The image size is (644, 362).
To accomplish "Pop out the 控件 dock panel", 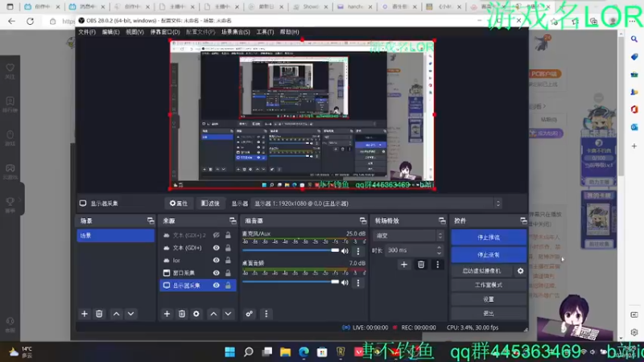I will [523, 220].
